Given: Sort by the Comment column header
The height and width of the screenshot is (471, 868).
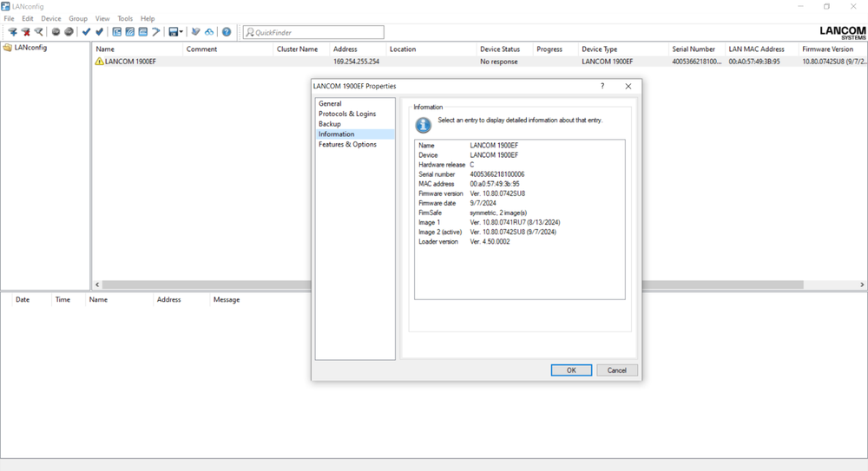Looking at the screenshot, I should (x=227, y=49).
